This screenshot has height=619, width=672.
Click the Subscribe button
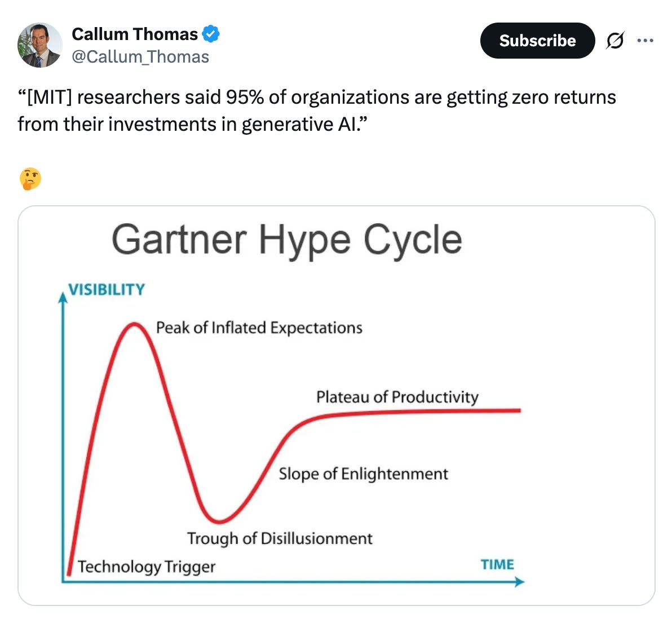(x=537, y=41)
